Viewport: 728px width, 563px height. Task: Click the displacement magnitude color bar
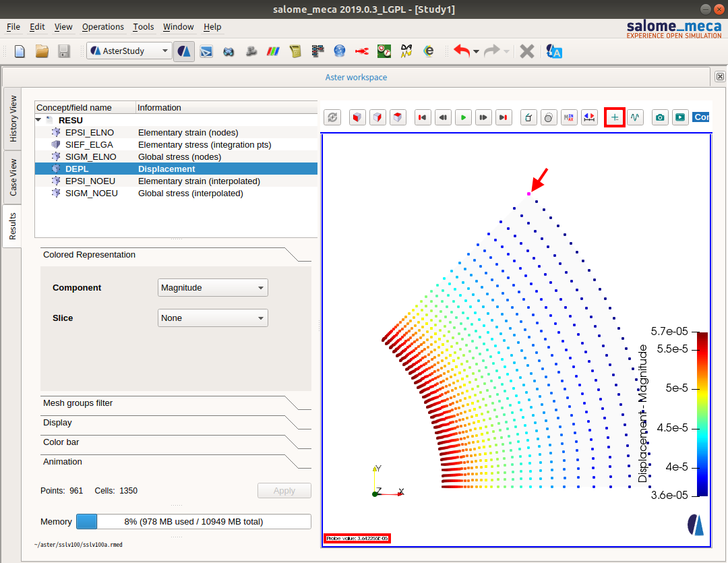(702, 414)
